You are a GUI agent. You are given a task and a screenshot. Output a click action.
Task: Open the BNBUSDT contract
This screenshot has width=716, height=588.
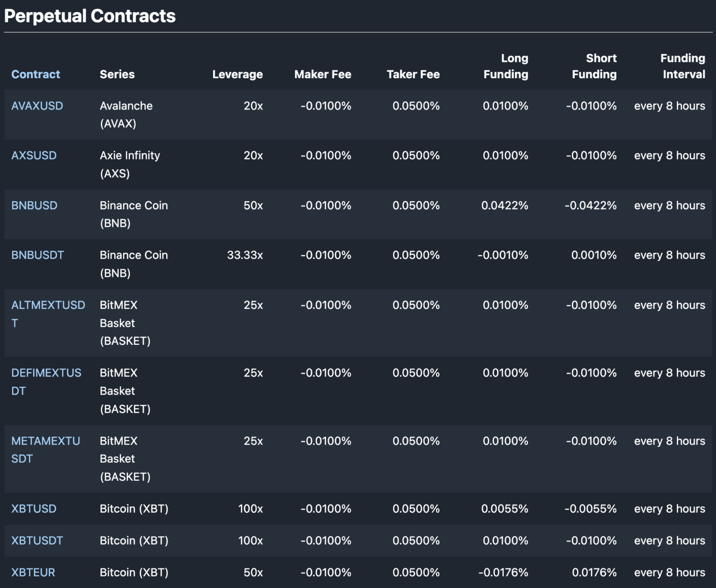[38, 255]
